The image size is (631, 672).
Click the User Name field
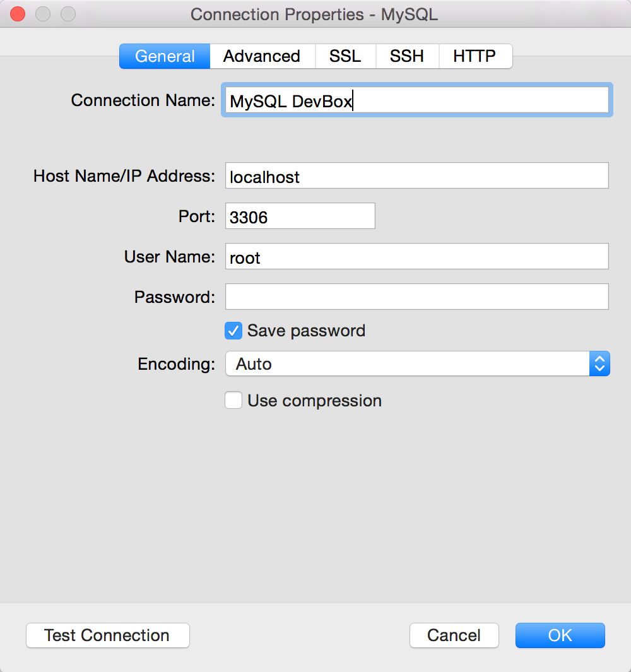click(x=416, y=257)
